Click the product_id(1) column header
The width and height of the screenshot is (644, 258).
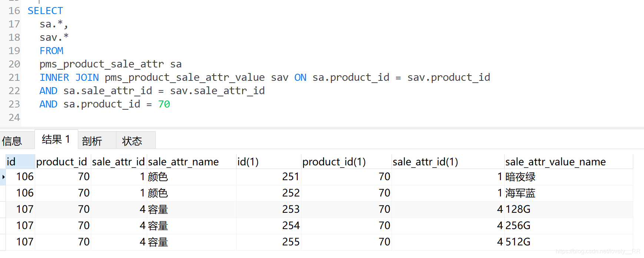pos(334,162)
